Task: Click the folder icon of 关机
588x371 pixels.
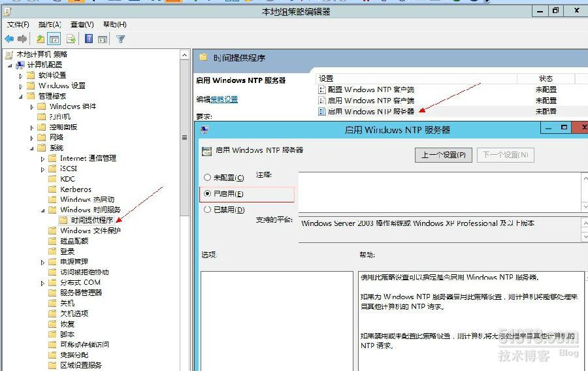Action: (53, 303)
